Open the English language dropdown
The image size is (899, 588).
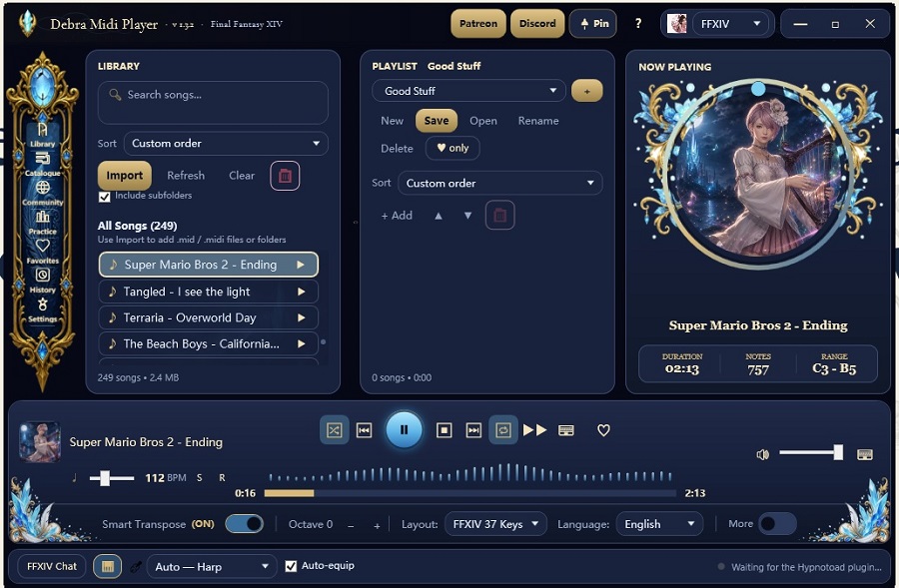coord(660,524)
